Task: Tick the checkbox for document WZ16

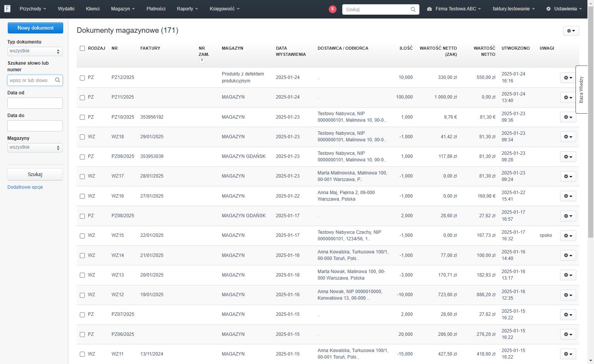Action: pos(82,196)
